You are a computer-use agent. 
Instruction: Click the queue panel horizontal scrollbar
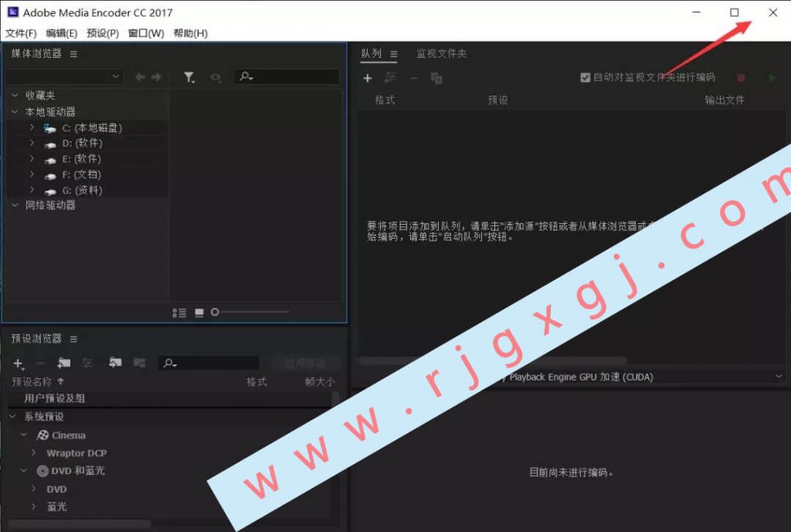pos(492,361)
